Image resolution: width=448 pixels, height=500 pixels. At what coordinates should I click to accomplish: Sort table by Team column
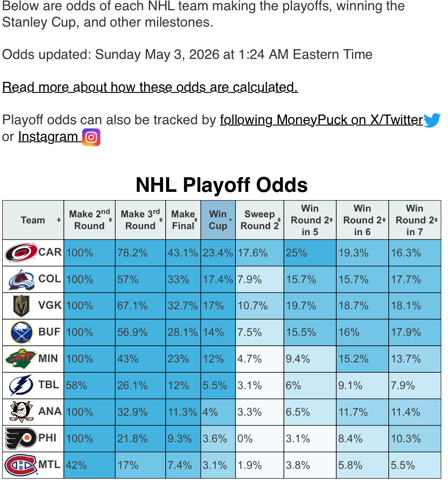click(33, 220)
